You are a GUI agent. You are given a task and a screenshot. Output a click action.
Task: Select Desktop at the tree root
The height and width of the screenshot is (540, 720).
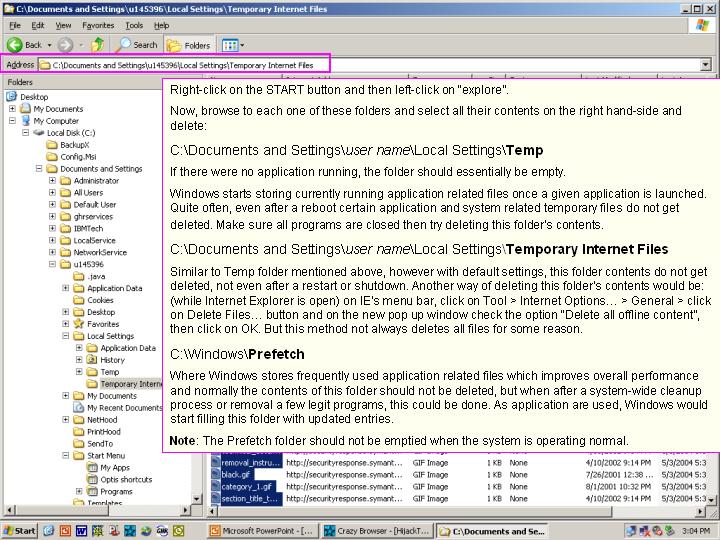(34, 97)
